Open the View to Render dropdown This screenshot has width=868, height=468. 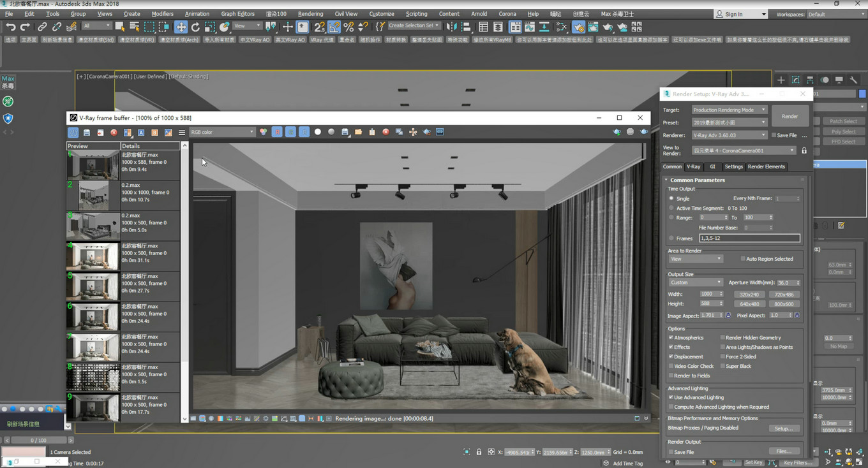click(744, 150)
